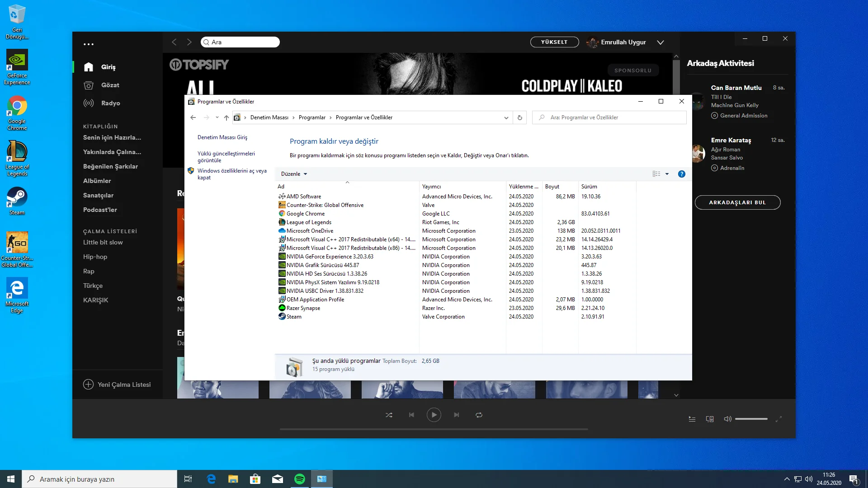Open Spotify from the Windows taskbar

click(x=299, y=479)
